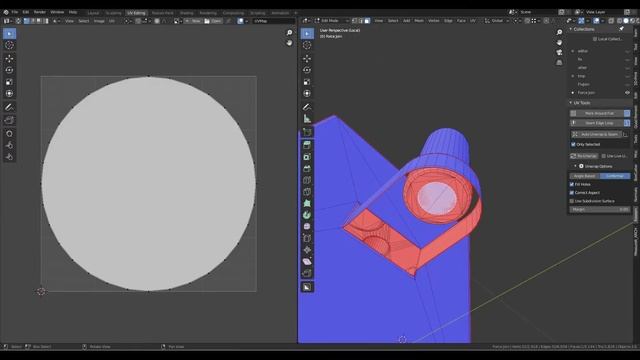The height and width of the screenshot is (360, 640).
Task: Click the pan hand icon in UV editor
Action: tap(289, 42)
